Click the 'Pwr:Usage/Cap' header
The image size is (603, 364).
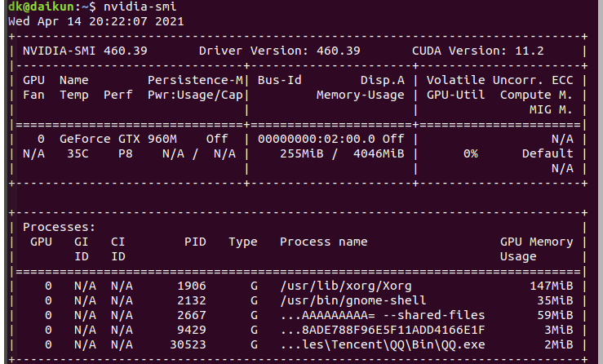[195, 95]
